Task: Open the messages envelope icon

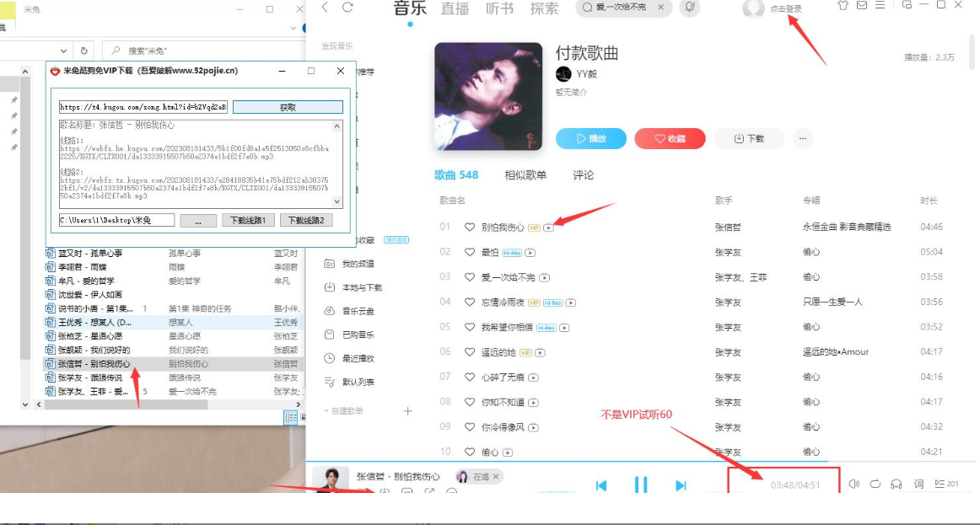Action: (861, 5)
